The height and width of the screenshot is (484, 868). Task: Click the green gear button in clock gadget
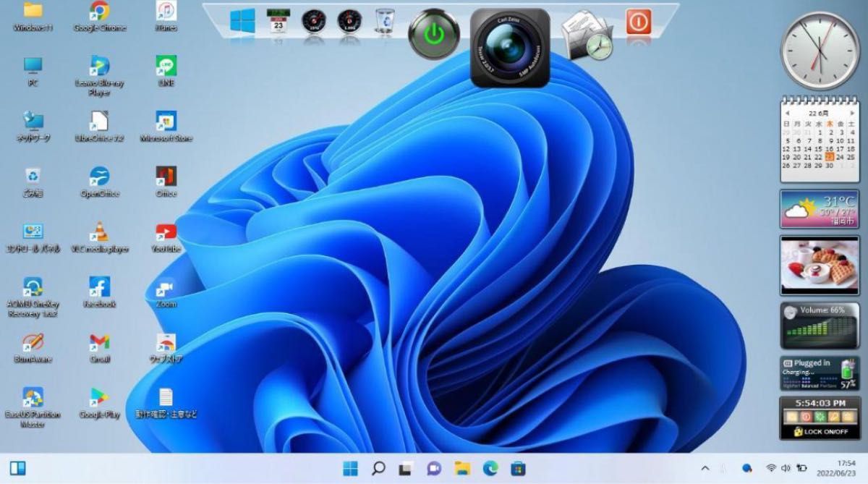pyautogui.click(x=820, y=417)
